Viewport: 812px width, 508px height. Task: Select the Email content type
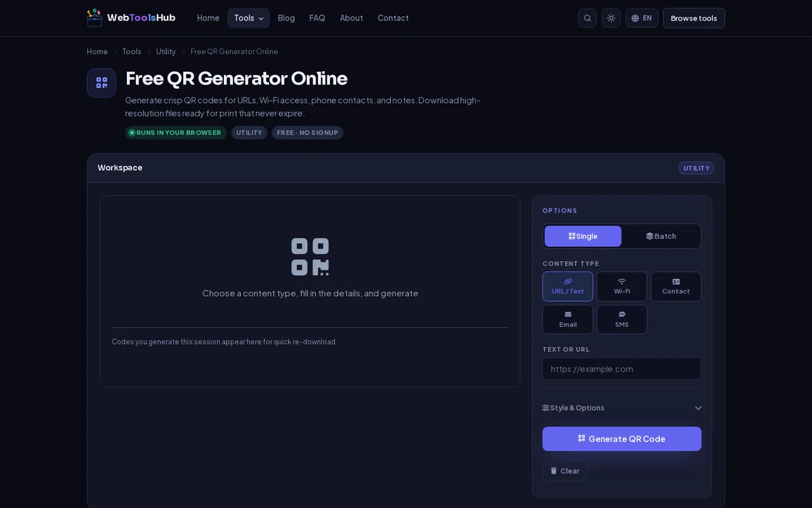click(x=568, y=319)
